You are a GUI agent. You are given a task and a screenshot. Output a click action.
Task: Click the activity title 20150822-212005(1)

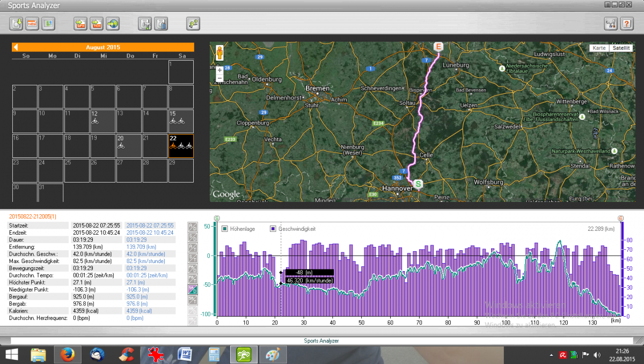click(x=33, y=216)
